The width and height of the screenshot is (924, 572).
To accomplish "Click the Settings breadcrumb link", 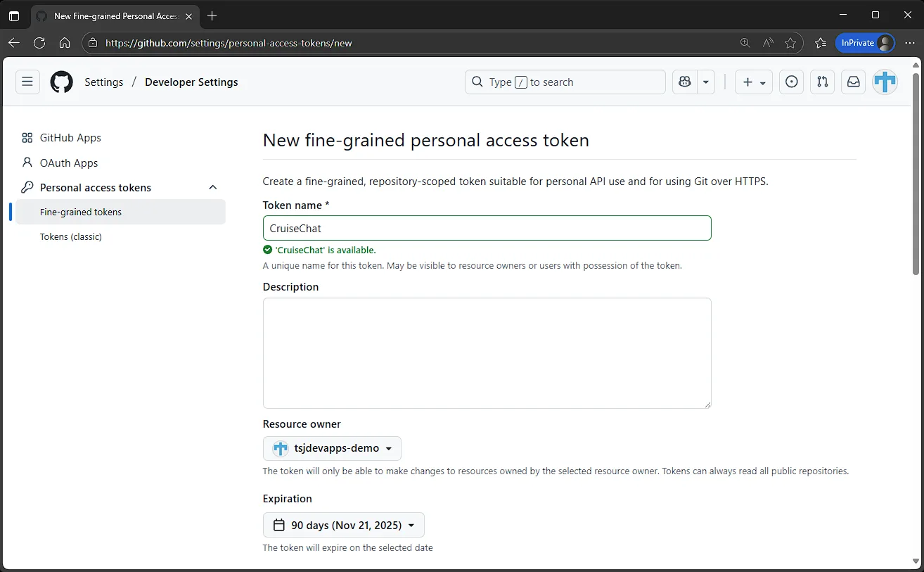I will (x=103, y=82).
